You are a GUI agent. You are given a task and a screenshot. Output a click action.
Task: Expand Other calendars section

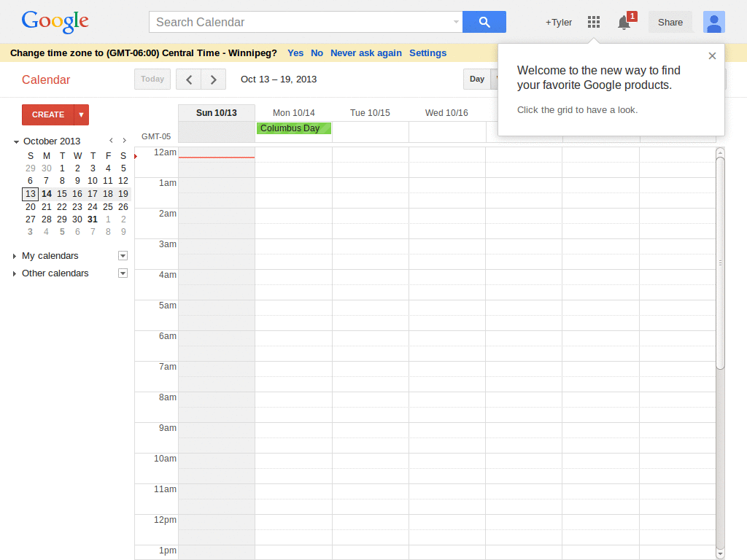point(15,274)
